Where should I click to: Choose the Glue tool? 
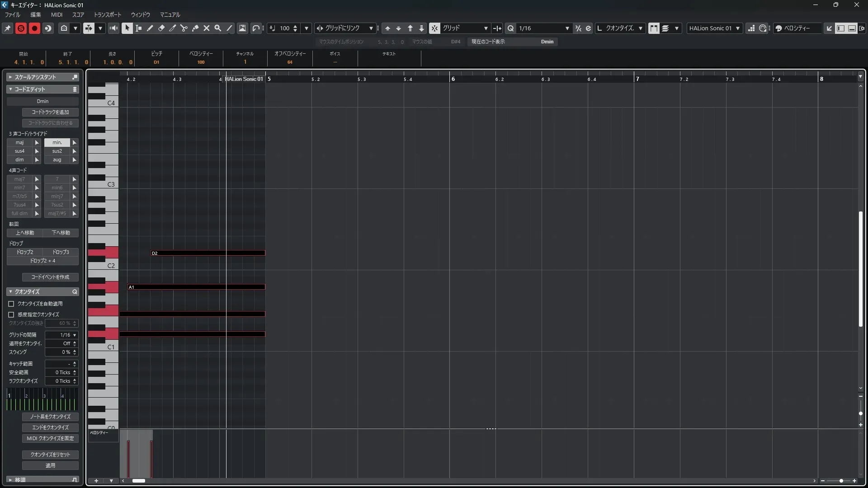coord(195,28)
